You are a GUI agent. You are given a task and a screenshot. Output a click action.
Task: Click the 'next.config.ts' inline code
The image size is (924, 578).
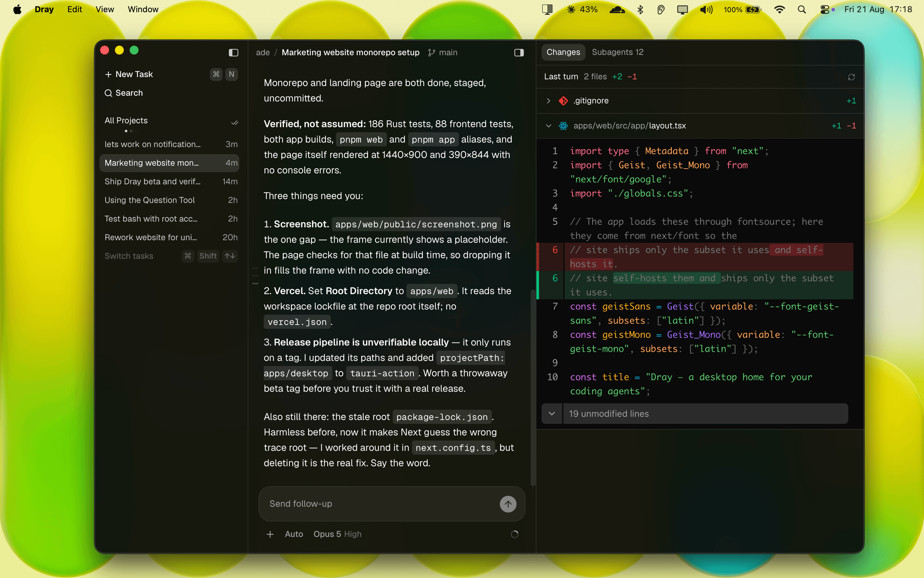coord(453,448)
